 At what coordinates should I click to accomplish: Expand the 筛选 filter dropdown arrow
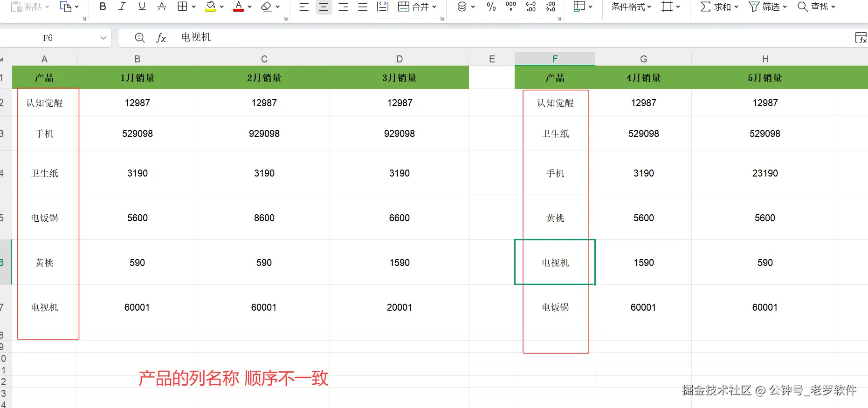click(x=785, y=7)
